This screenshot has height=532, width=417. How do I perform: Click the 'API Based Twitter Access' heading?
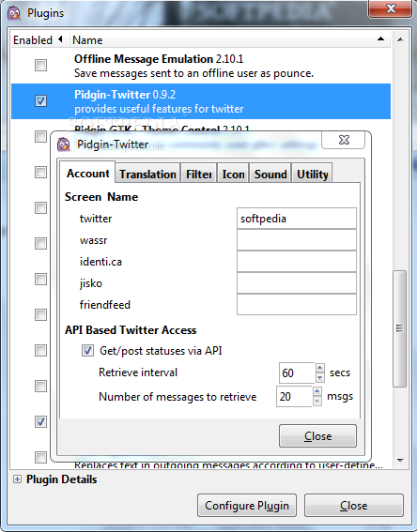[x=131, y=329]
